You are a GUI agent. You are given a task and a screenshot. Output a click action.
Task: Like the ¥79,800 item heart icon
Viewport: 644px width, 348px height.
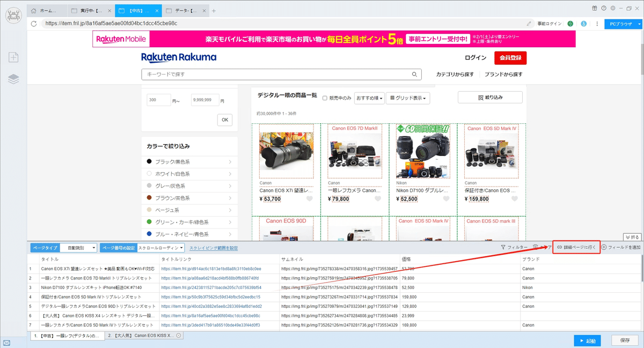point(378,199)
